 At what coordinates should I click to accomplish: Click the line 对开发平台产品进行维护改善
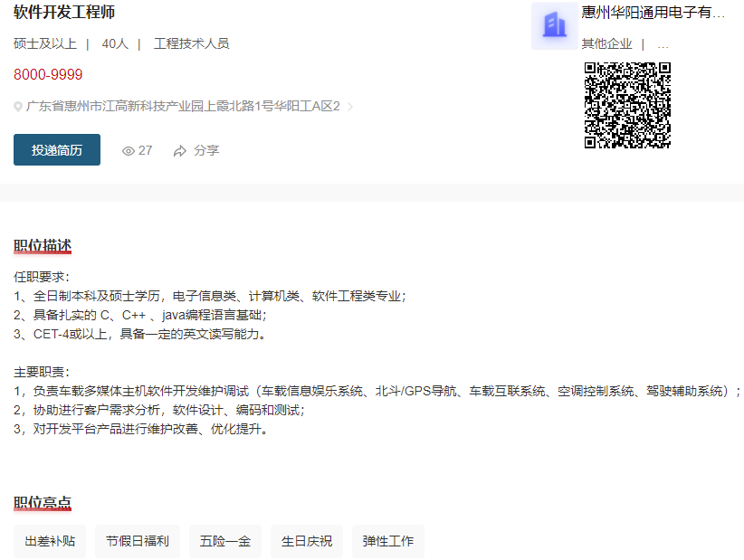pyautogui.click(x=141, y=429)
